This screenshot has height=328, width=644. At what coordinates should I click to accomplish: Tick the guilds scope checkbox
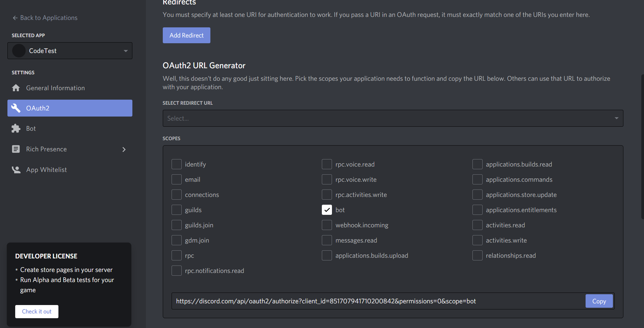[177, 210]
